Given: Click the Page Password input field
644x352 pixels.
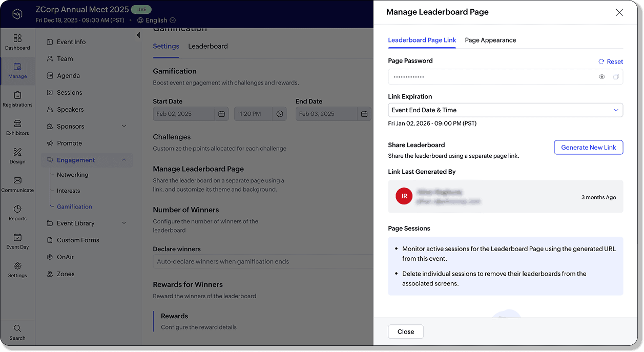Looking at the screenshot, I should 506,77.
